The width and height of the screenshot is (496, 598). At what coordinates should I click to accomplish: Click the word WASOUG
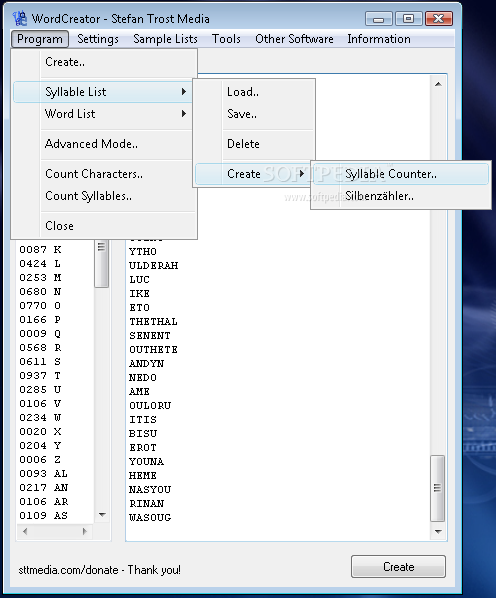pos(150,518)
